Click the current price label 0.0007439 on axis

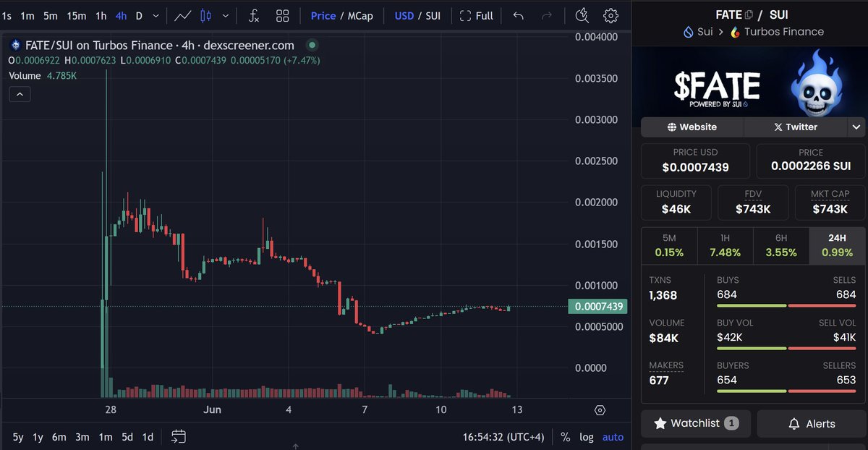pos(597,307)
